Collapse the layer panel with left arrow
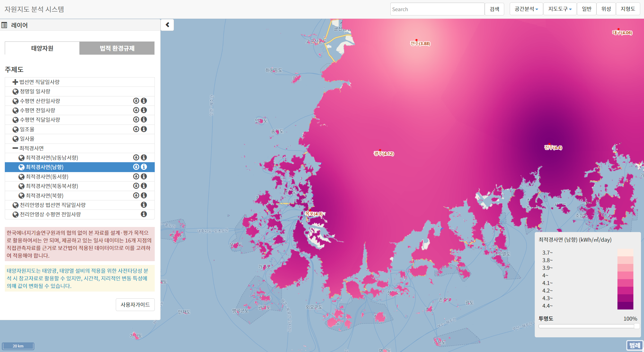 pyautogui.click(x=167, y=25)
